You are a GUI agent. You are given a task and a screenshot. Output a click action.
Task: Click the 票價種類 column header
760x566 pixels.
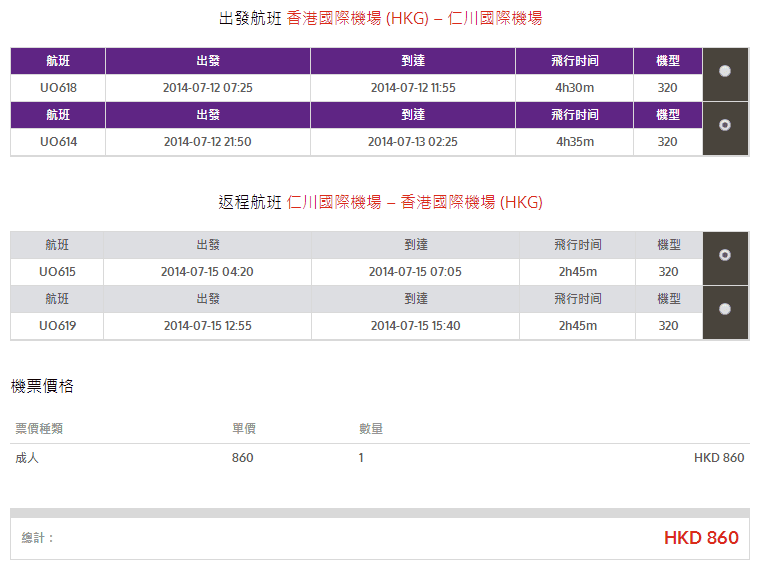[x=39, y=429]
